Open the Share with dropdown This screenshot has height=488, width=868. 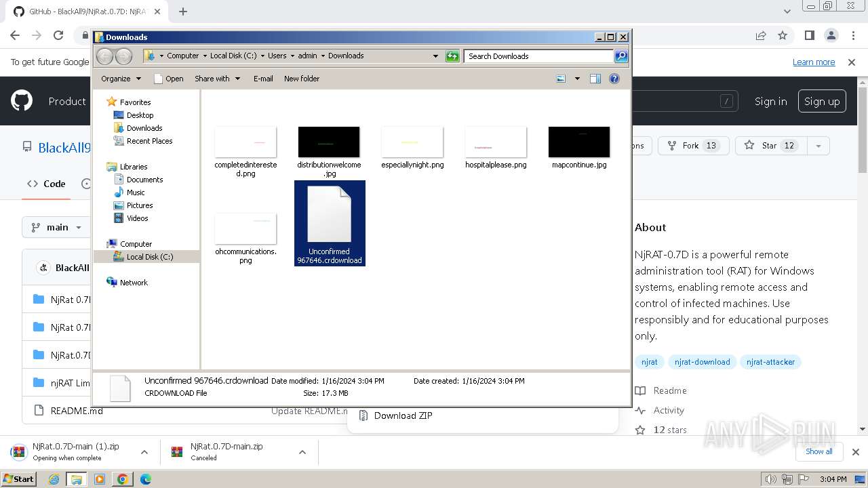[x=217, y=79]
